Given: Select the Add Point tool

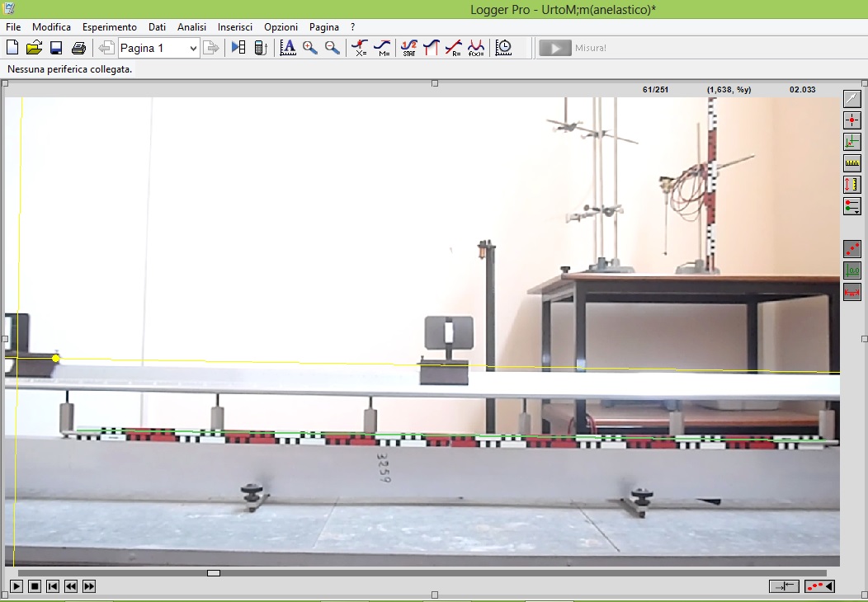Looking at the screenshot, I should point(851,120).
